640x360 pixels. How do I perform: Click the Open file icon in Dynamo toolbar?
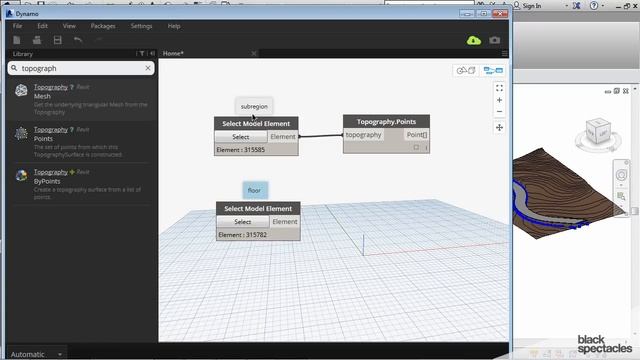tap(37, 40)
